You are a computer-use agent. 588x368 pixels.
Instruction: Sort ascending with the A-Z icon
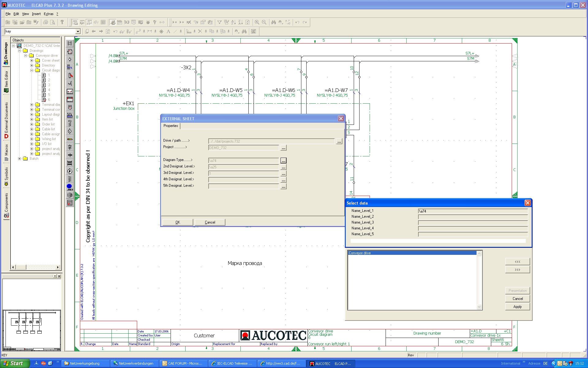(x=233, y=22)
